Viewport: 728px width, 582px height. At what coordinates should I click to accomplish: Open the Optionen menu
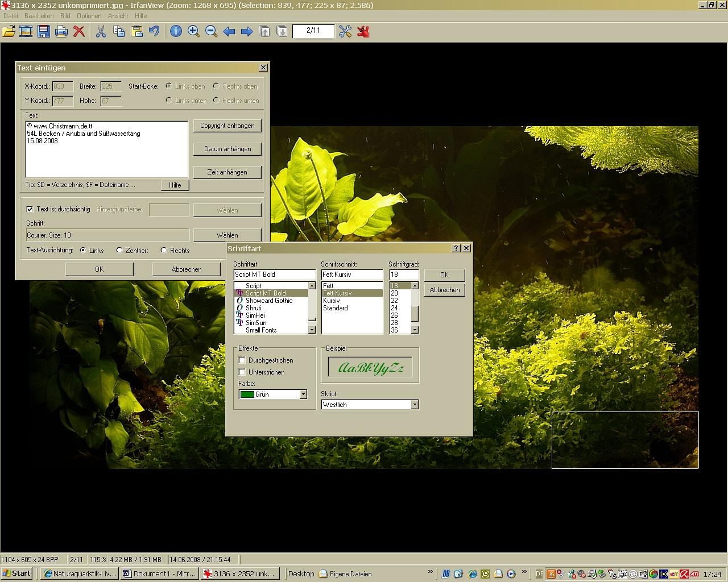[89, 16]
